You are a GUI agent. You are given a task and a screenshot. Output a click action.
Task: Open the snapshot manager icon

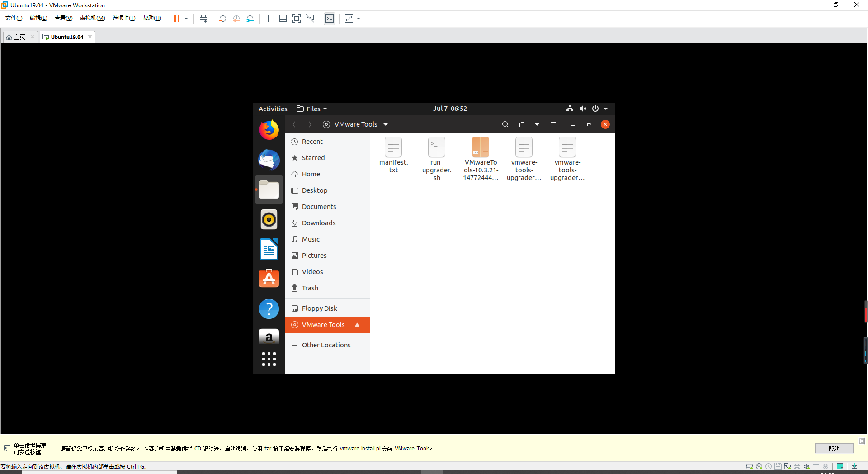click(250, 19)
